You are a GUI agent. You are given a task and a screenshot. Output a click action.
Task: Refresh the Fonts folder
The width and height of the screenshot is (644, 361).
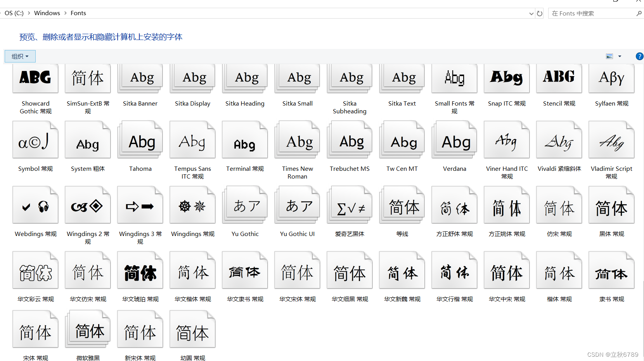(x=540, y=13)
